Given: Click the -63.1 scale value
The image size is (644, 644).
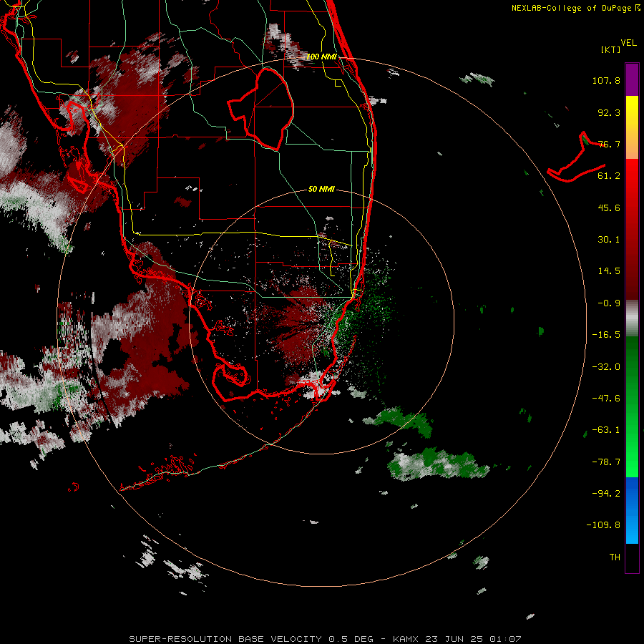Looking at the screenshot, I should point(606,430).
